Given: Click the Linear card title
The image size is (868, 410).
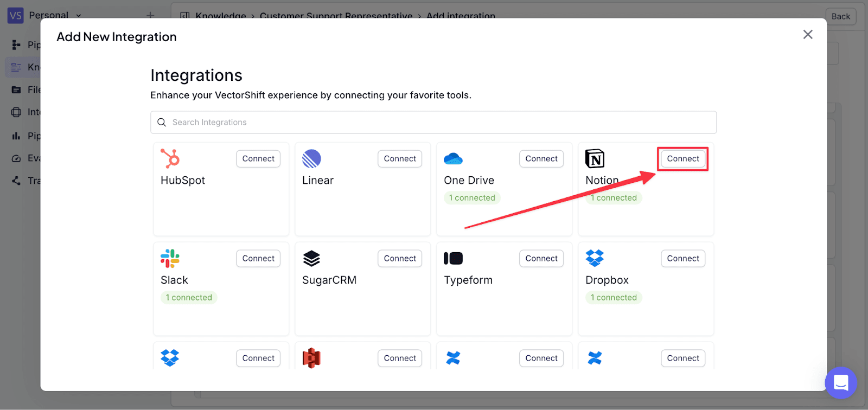Looking at the screenshot, I should click(x=318, y=181).
